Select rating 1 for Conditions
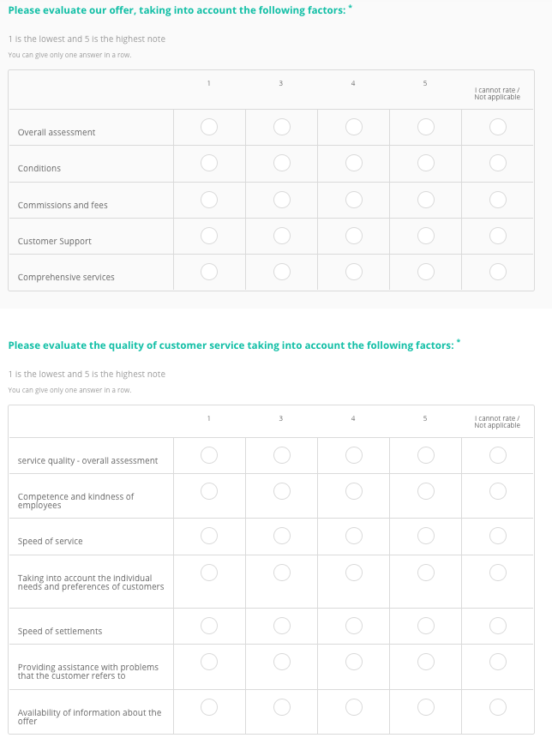Viewport: 552px width, 756px height. click(x=209, y=163)
